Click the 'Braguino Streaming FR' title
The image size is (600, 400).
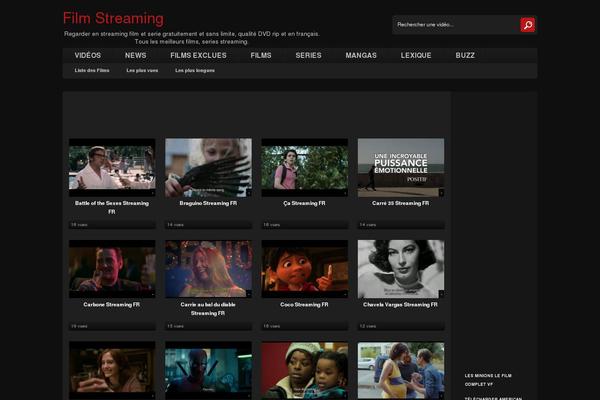click(208, 203)
